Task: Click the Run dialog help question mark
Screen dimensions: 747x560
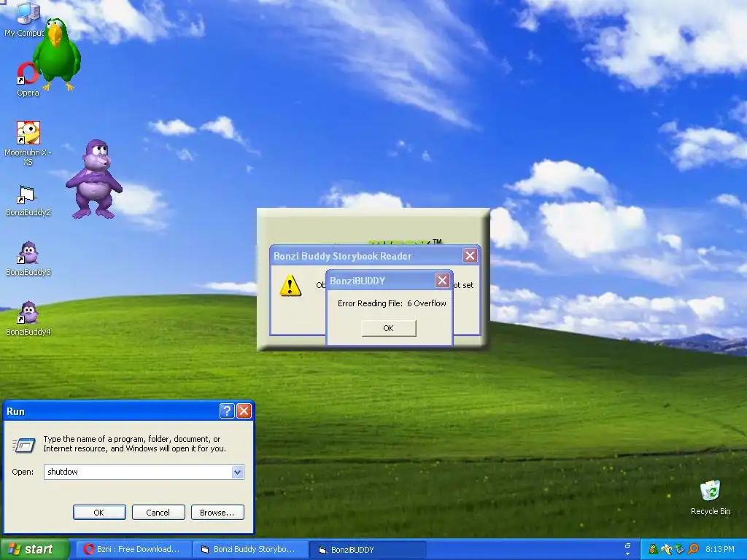Action: (227, 411)
